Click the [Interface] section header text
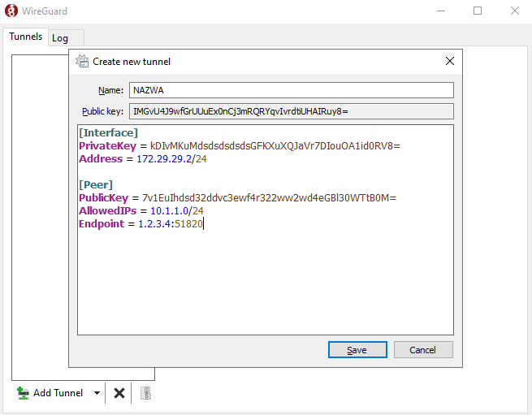 108,132
